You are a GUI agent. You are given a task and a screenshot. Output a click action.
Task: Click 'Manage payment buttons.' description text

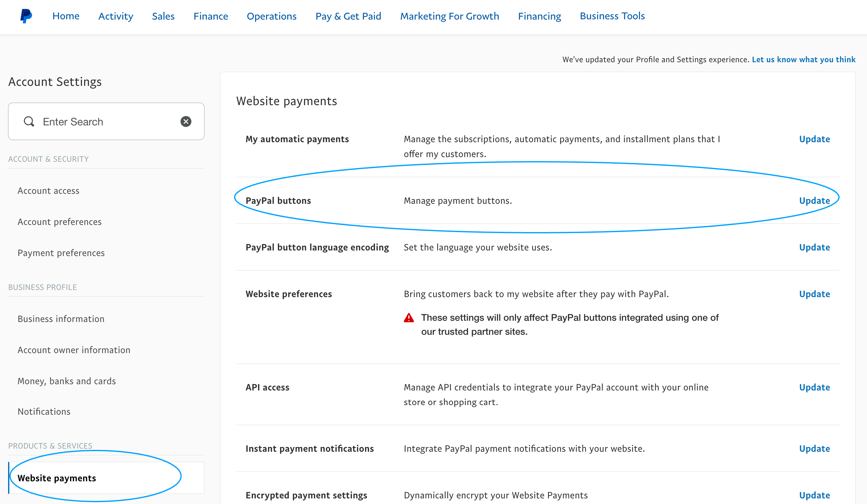pos(458,201)
